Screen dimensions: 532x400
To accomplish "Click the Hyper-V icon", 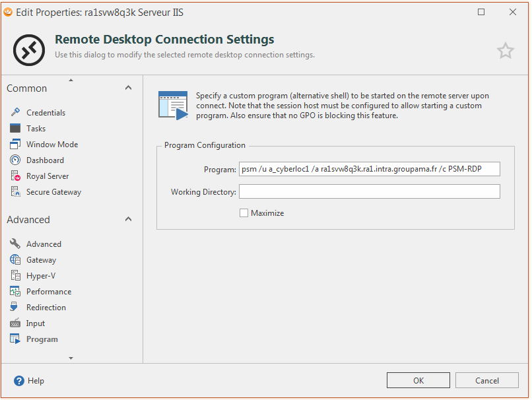I will (x=15, y=276).
